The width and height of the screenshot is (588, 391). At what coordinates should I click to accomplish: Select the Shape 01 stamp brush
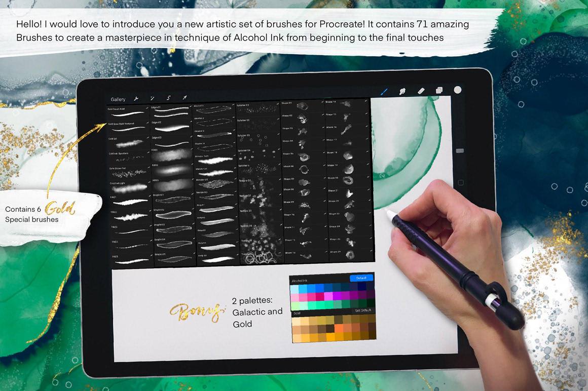point(302,106)
